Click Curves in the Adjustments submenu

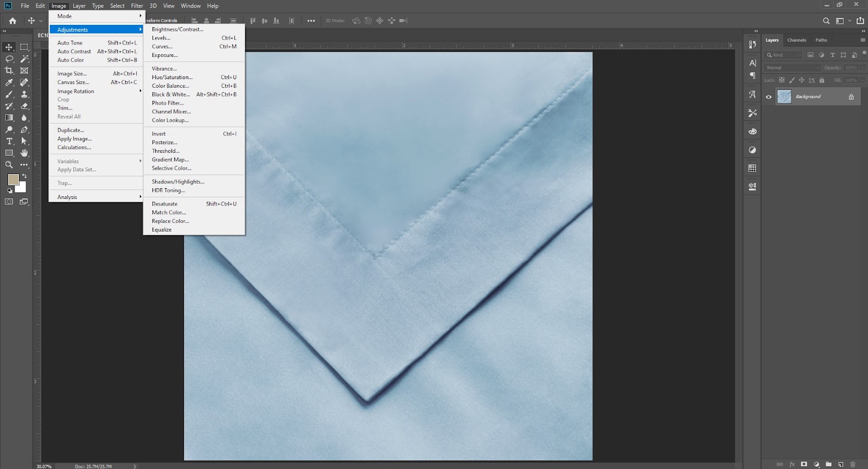pos(162,47)
